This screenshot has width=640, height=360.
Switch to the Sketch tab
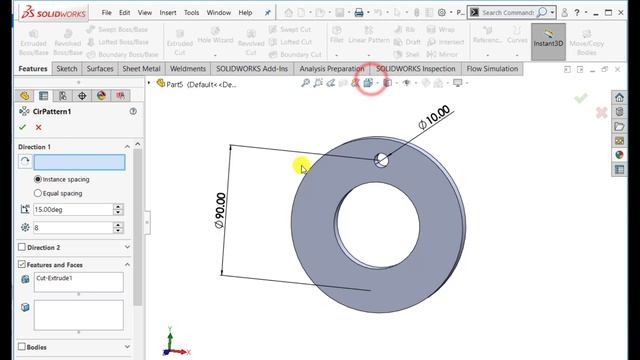coord(67,69)
